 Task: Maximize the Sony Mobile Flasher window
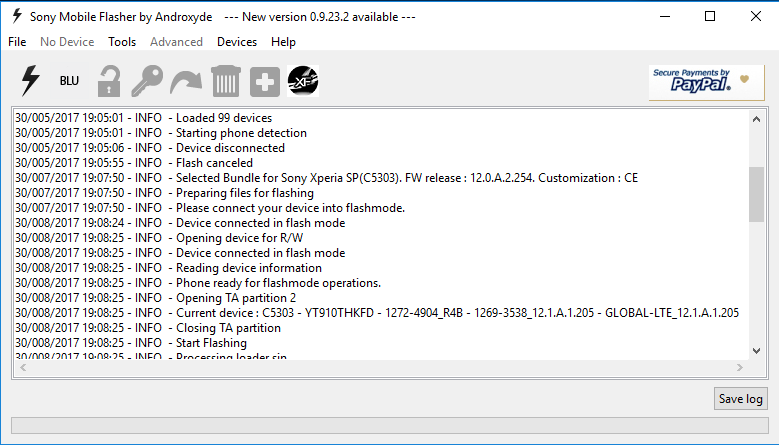click(710, 16)
